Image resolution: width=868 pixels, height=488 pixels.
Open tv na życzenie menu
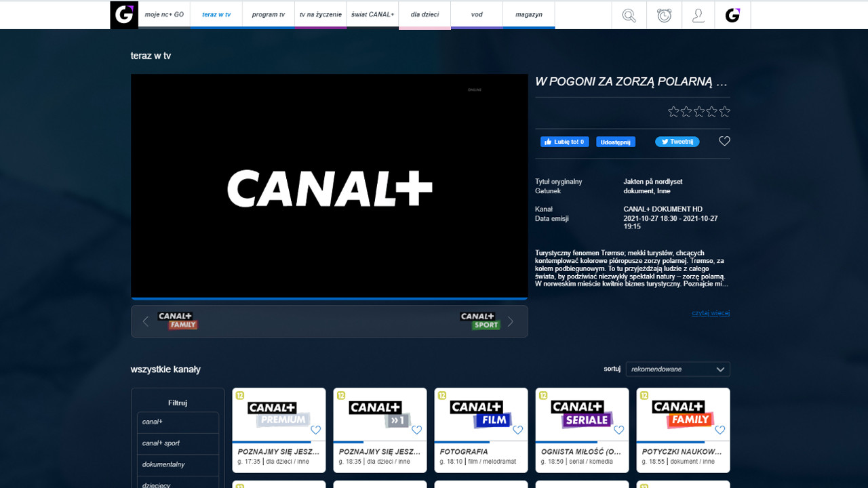321,14
